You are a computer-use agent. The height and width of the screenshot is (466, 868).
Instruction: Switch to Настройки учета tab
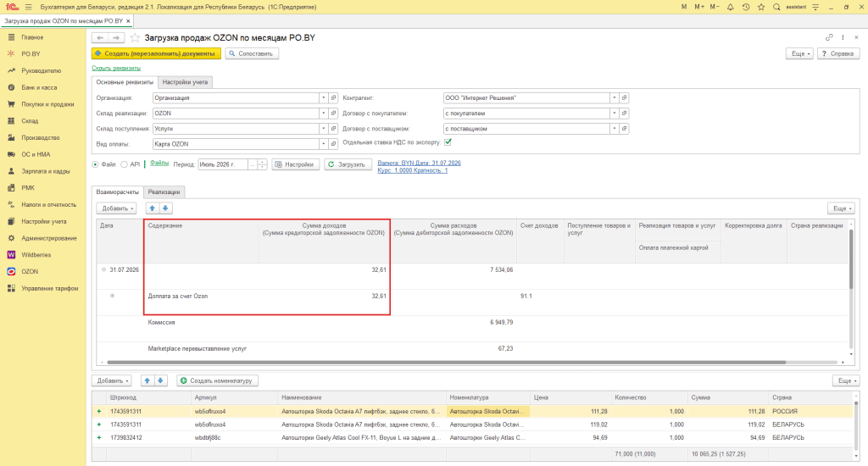point(185,82)
